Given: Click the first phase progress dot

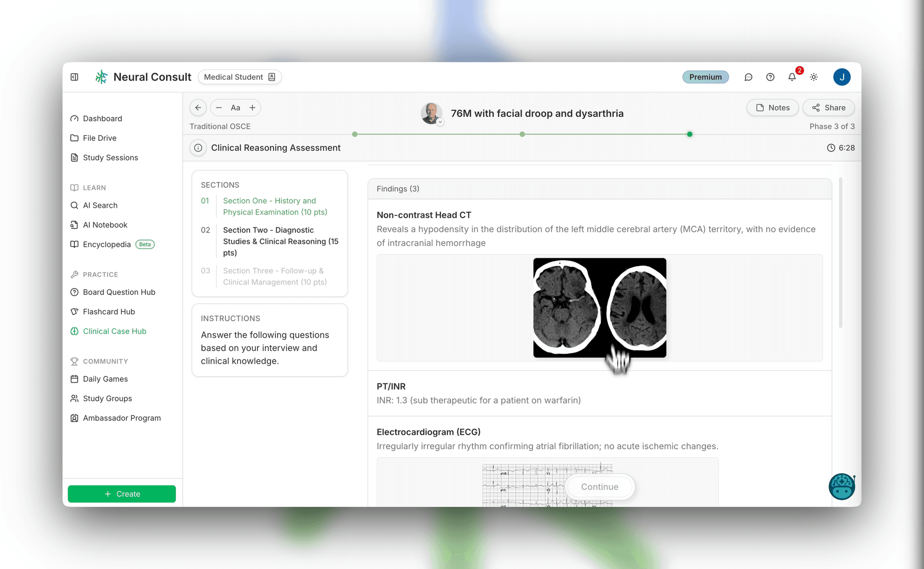Looking at the screenshot, I should point(355,134).
